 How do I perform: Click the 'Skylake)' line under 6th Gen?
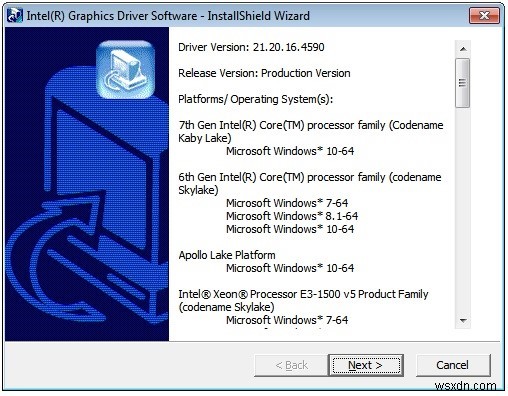click(198, 190)
